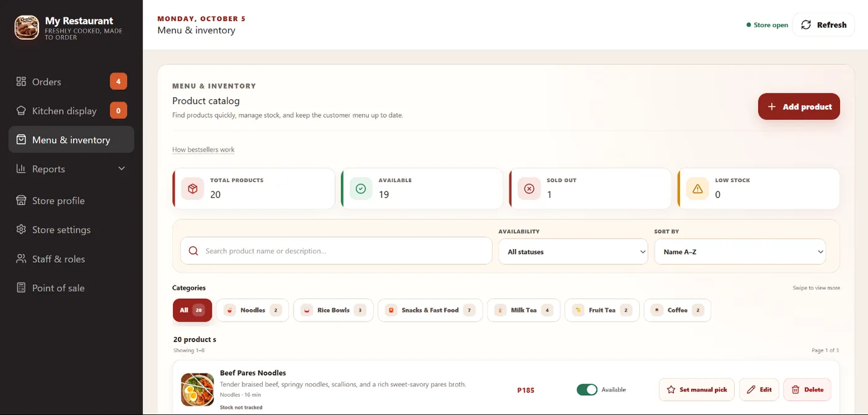This screenshot has width=868, height=415.
Task: Click the Kitchen display chef hat icon
Action: coord(21,110)
